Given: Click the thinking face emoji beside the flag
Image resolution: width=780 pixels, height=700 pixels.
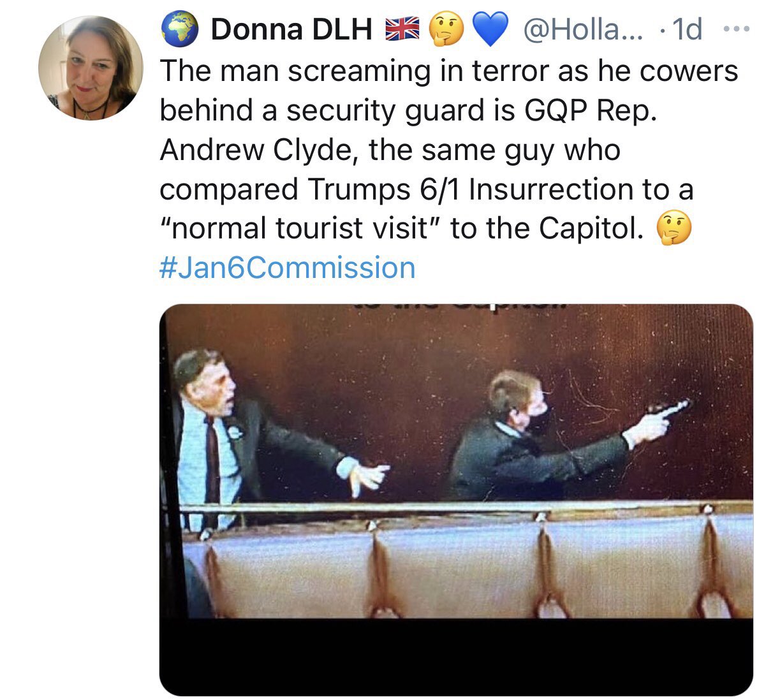Looking at the screenshot, I should pyautogui.click(x=446, y=29).
